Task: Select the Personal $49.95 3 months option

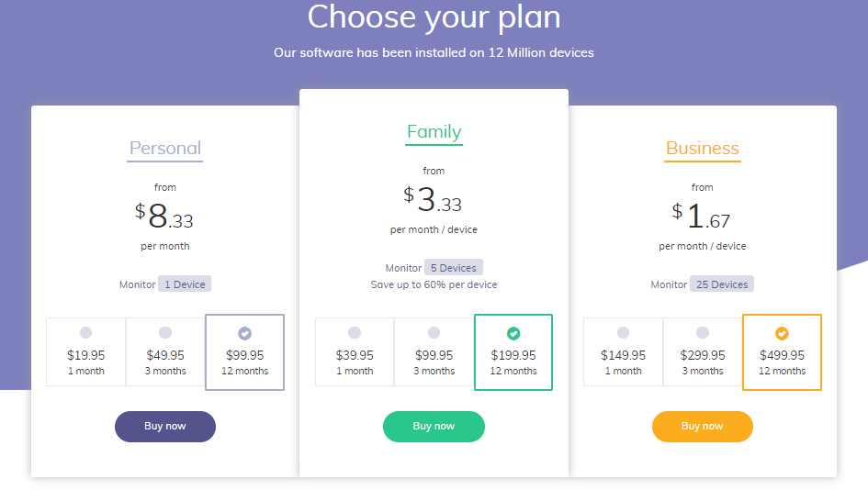Action: tap(165, 351)
